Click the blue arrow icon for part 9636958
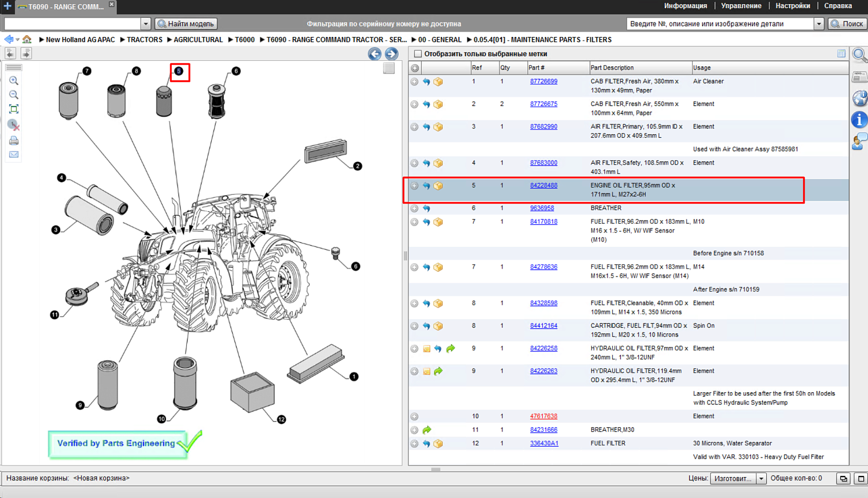This screenshot has height=498, width=868. point(426,209)
